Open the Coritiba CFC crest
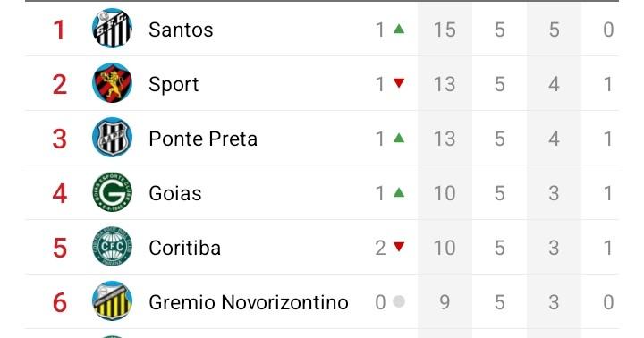The image size is (644, 338). click(x=112, y=247)
